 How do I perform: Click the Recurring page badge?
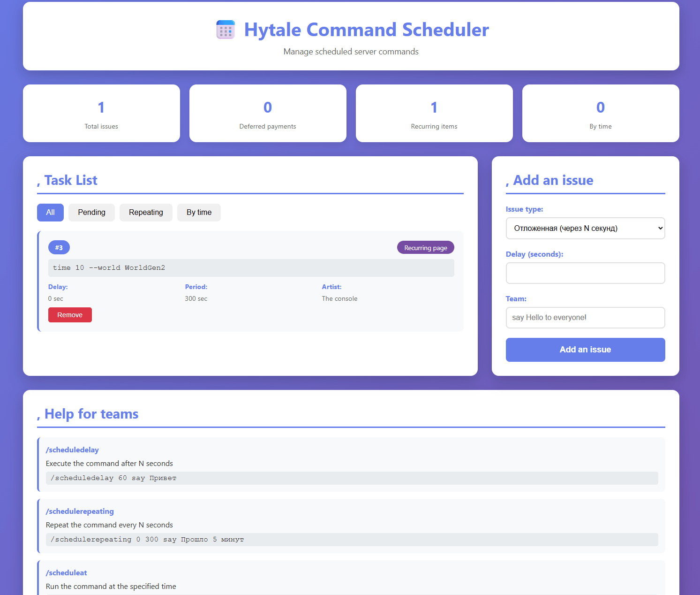pos(425,248)
